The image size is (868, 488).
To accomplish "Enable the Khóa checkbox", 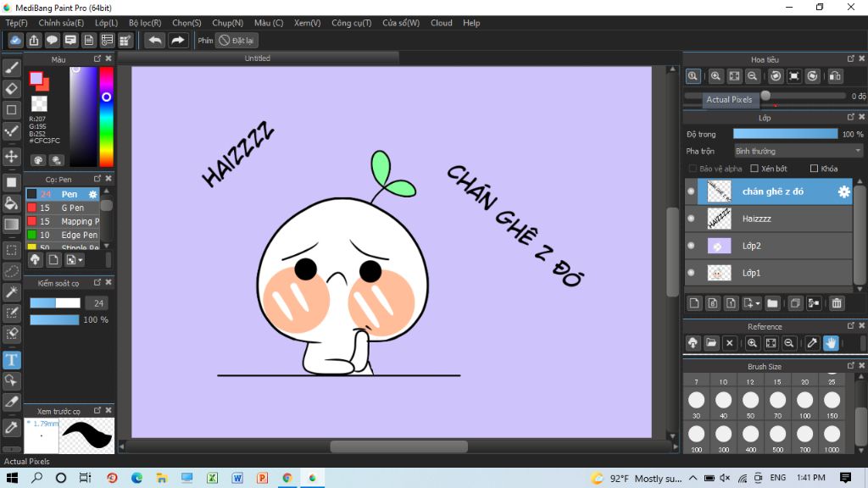I will click(x=814, y=169).
